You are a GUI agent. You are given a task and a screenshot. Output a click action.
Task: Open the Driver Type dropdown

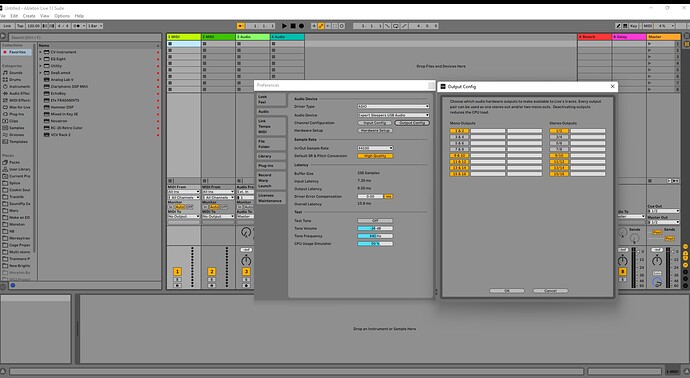[393, 106]
